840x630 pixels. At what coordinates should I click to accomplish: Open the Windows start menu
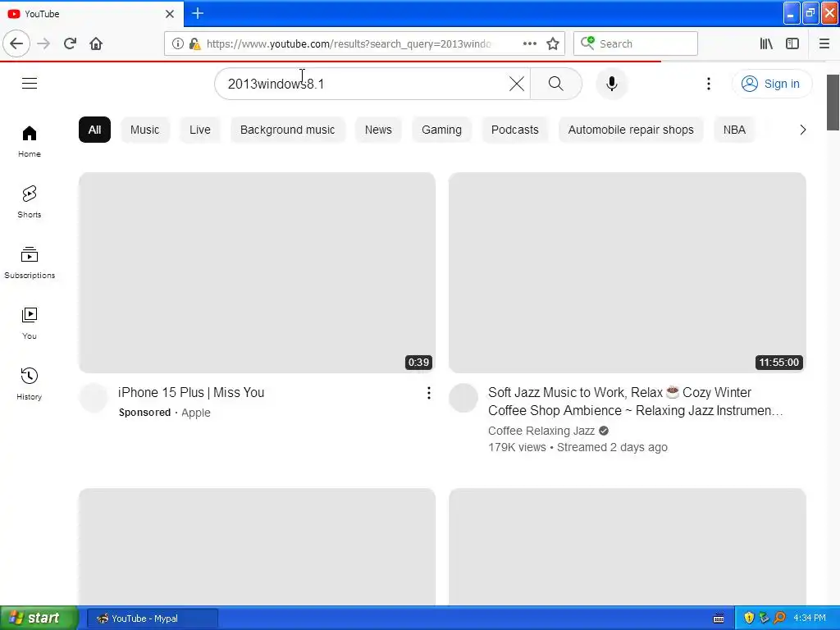click(x=39, y=619)
